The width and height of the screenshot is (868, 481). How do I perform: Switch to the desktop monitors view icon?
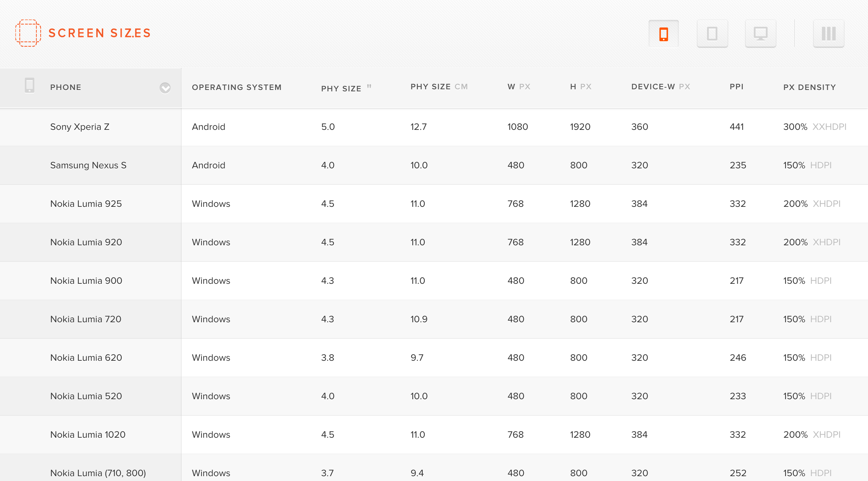[x=760, y=34]
